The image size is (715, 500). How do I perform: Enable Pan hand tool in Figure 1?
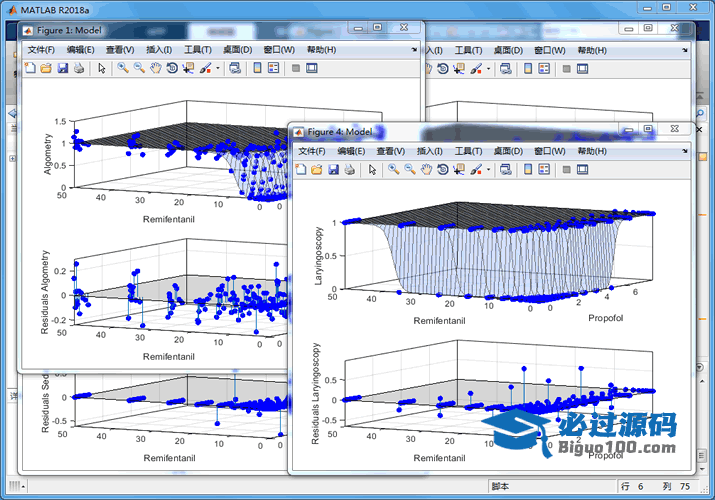coord(155,68)
